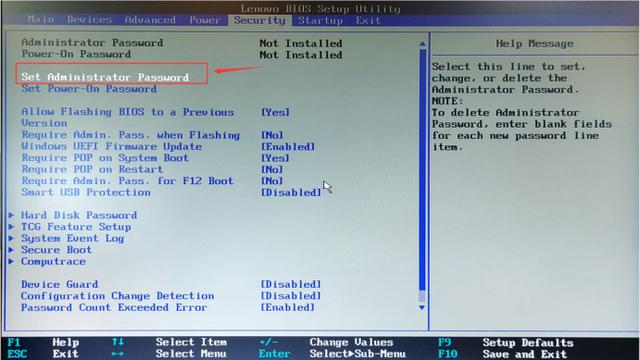Click the up-down arrows Select Item hint

pyautogui.click(x=169, y=342)
